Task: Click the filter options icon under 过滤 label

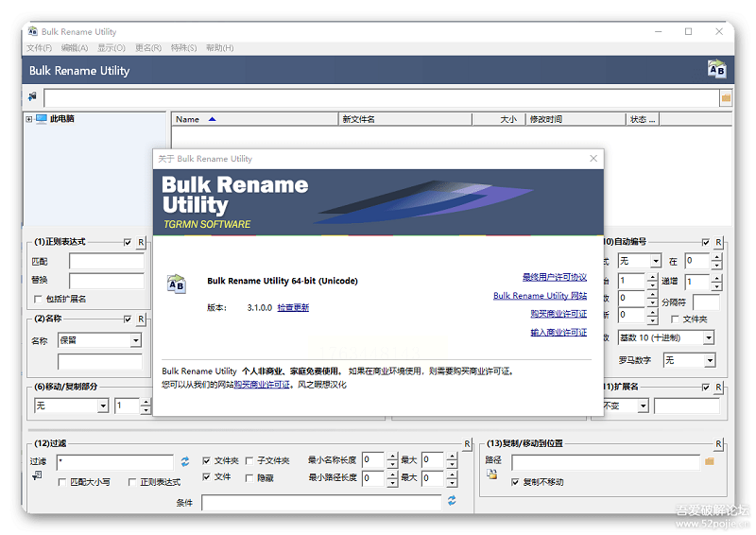Action: click(x=36, y=475)
